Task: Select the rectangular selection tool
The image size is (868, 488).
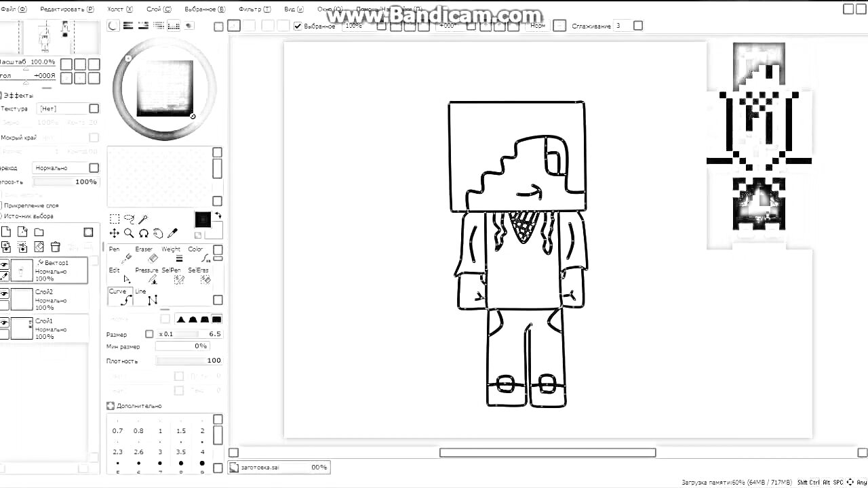Action: (x=115, y=219)
